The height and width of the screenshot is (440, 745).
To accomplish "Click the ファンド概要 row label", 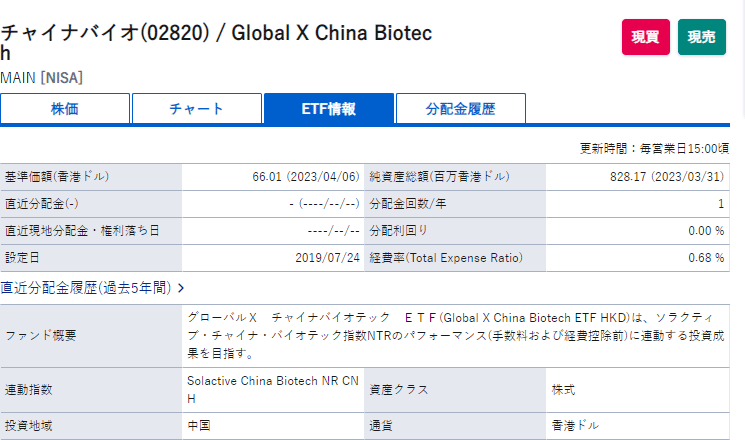I will click(x=42, y=334).
